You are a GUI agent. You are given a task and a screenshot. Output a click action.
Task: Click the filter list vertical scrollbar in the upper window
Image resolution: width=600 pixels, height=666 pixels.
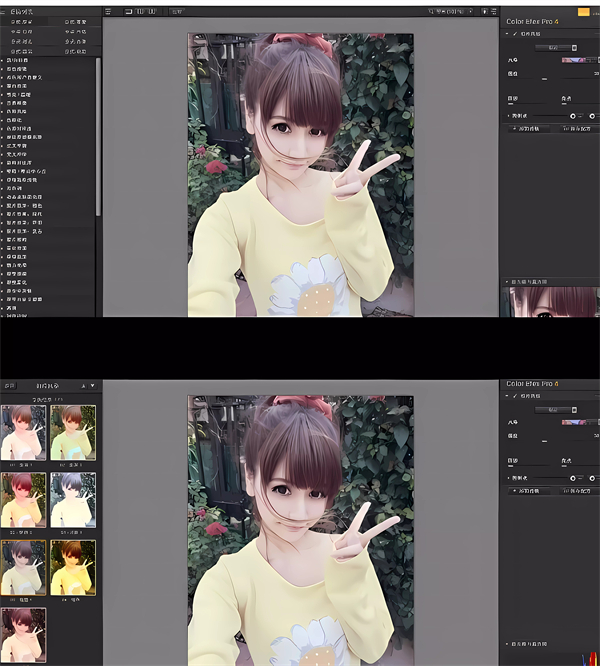point(98,137)
